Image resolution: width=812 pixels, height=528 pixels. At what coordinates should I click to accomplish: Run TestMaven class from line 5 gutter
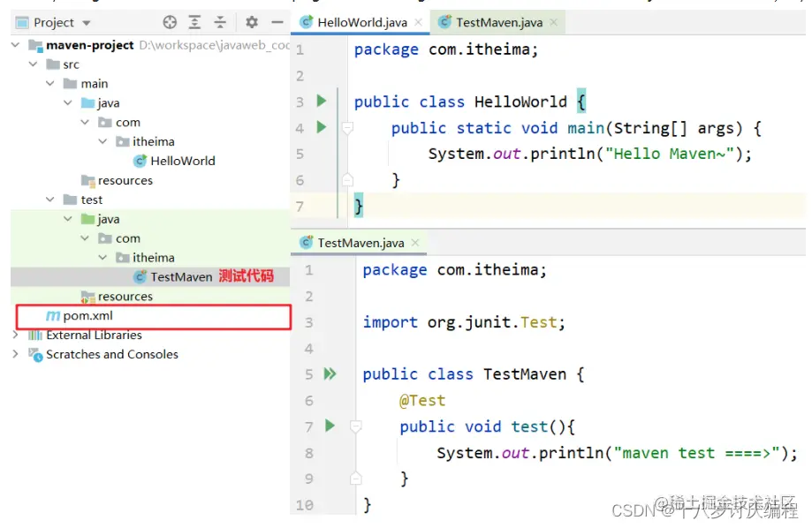tap(330, 373)
